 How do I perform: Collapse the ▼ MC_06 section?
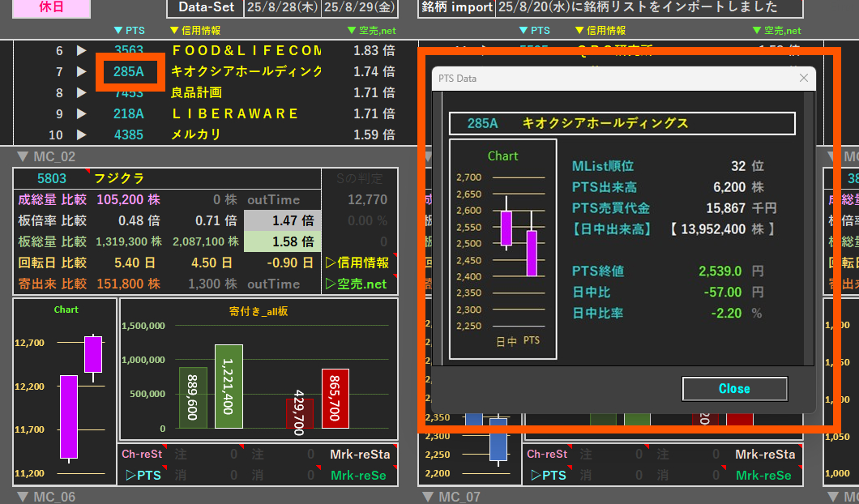[x=46, y=497]
